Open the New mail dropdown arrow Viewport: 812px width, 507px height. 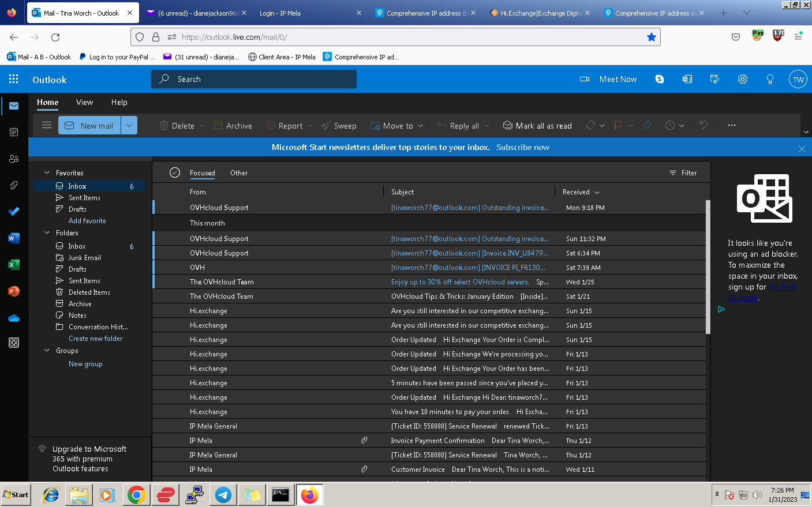click(129, 125)
